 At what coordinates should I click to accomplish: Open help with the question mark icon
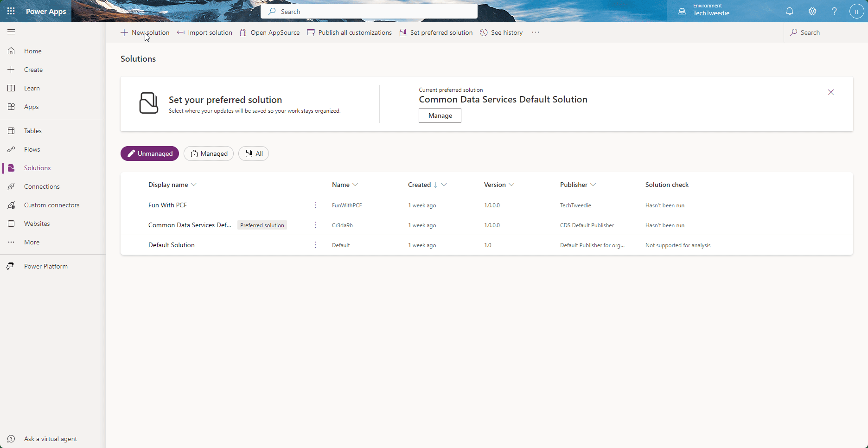pos(834,11)
